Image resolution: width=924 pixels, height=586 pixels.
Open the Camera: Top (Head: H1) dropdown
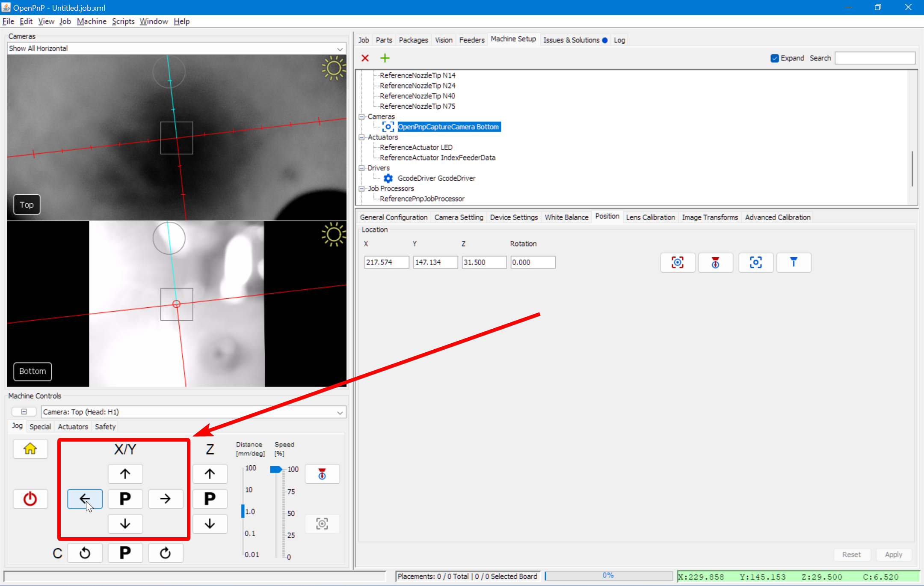point(340,412)
